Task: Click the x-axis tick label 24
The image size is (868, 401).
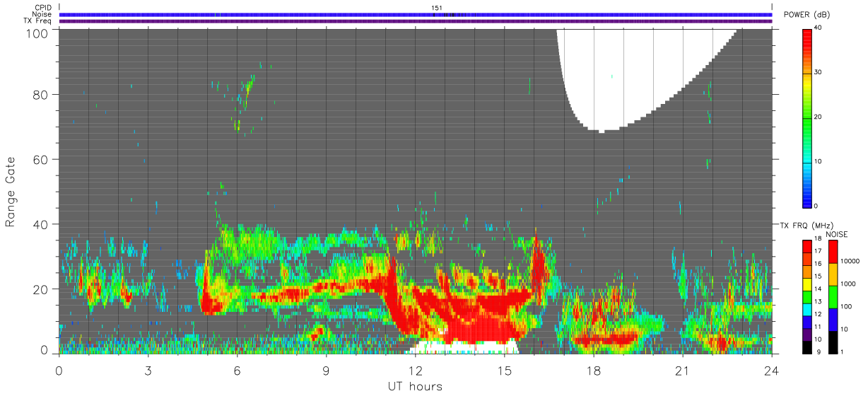Action: [771, 371]
